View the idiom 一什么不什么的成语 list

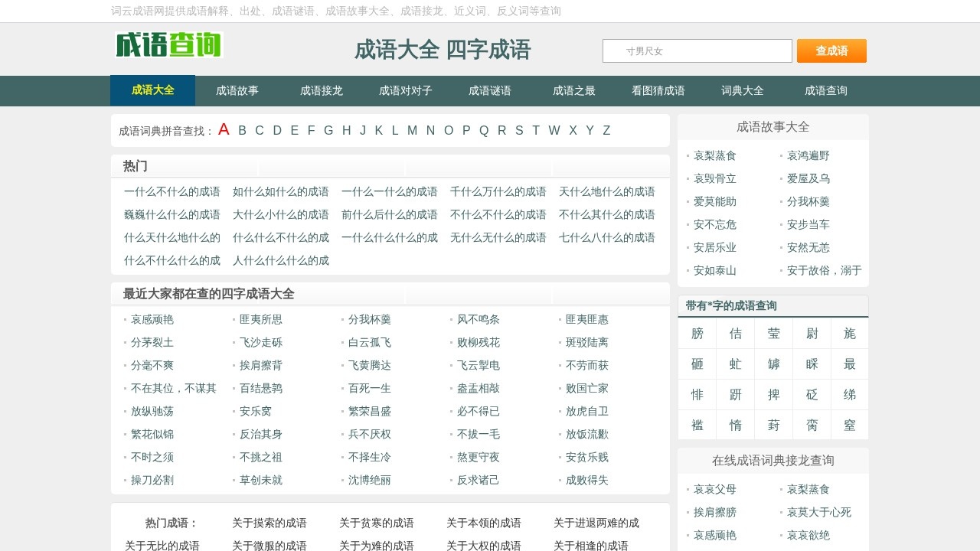point(171,192)
